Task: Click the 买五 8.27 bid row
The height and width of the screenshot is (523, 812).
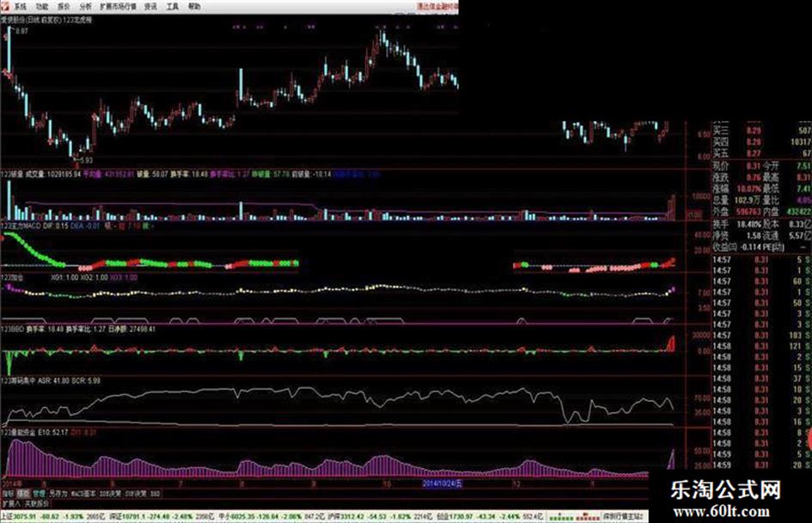Action: tap(762, 153)
